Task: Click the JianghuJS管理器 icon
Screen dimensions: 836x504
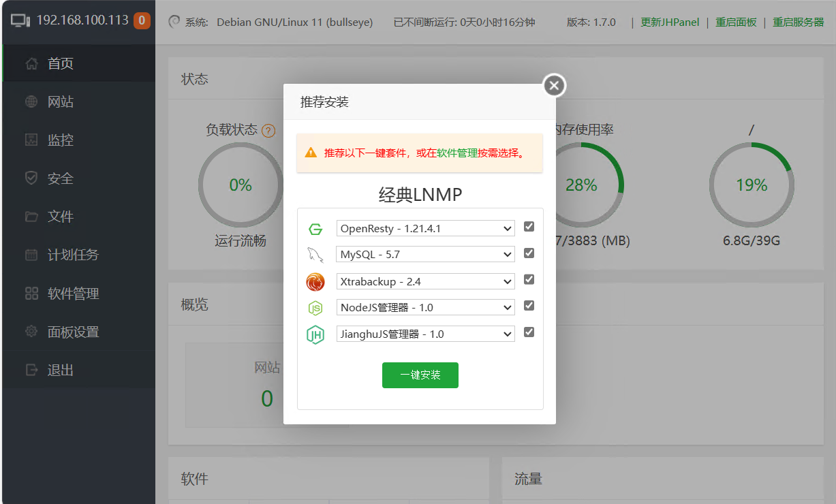Action: [316, 334]
